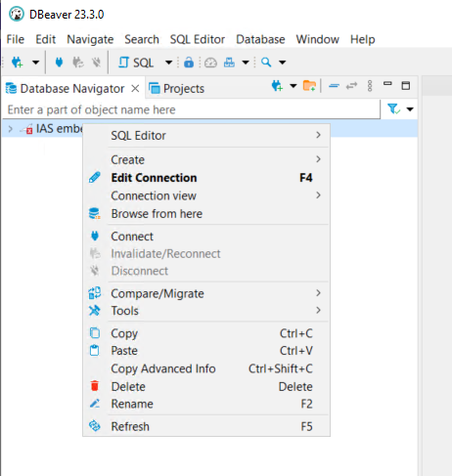Click the lock transaction mode icon
Screen dimensions: 452x476
[x=189, y=63]
